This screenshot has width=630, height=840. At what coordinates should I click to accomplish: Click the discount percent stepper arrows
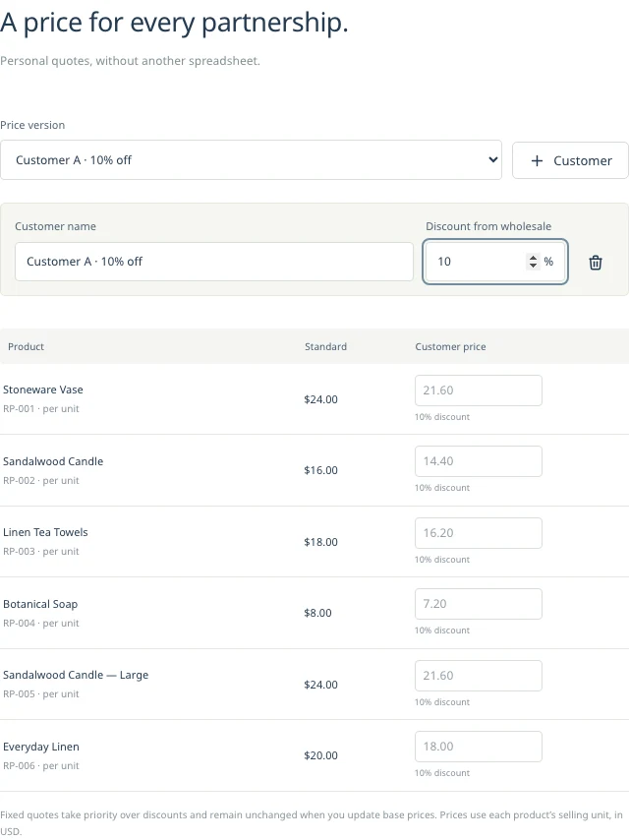(x=533, y=262)
